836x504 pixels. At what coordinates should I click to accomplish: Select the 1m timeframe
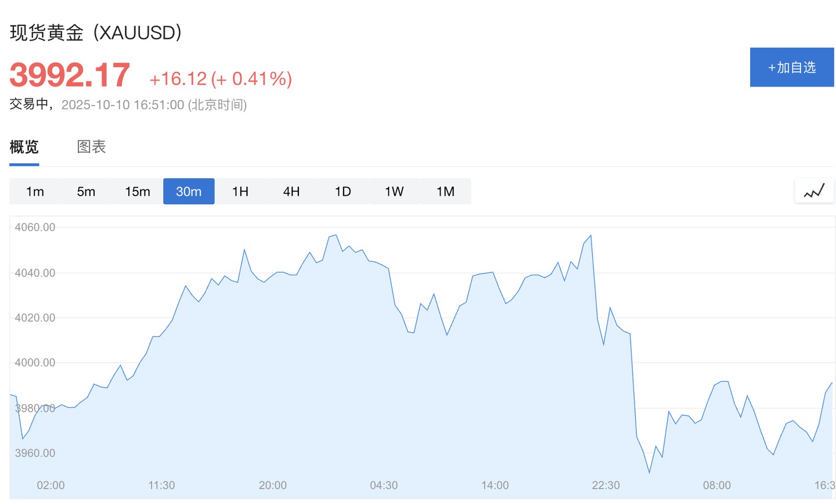(x=35, y=192)
